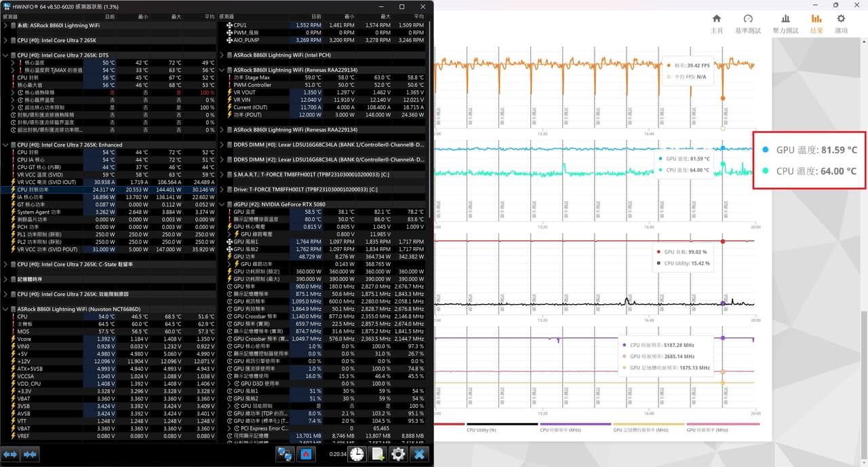The width and height of the screenshot is (868, 467).
Task: Click the collapse-columns arrows icon in HWiNFO
Action: click(31, 454)
